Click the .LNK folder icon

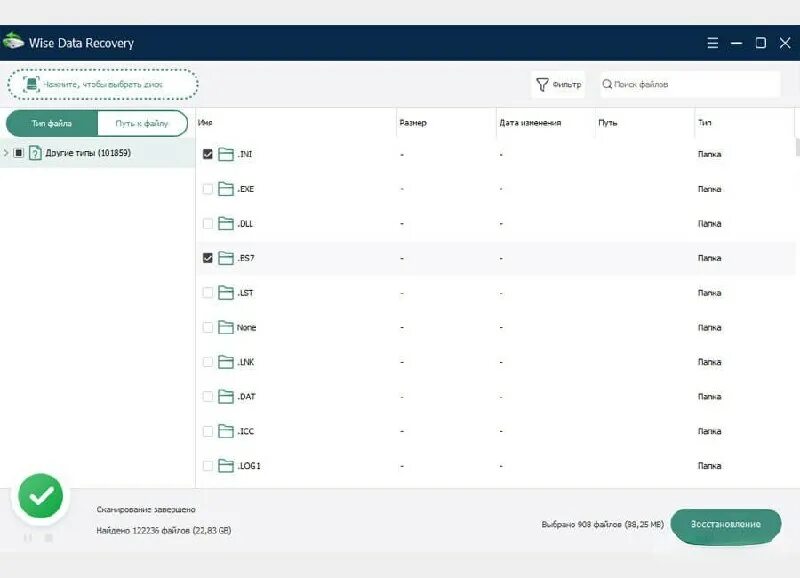(x=226, y=362)
